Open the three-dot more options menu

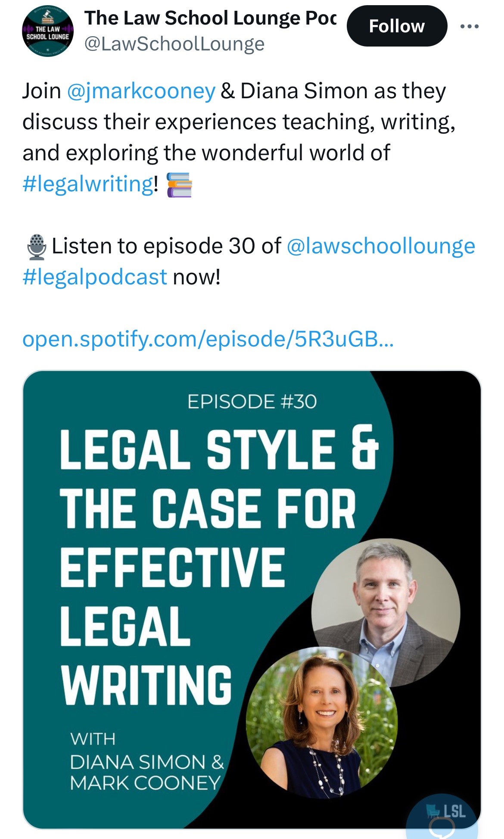point(469,27)
